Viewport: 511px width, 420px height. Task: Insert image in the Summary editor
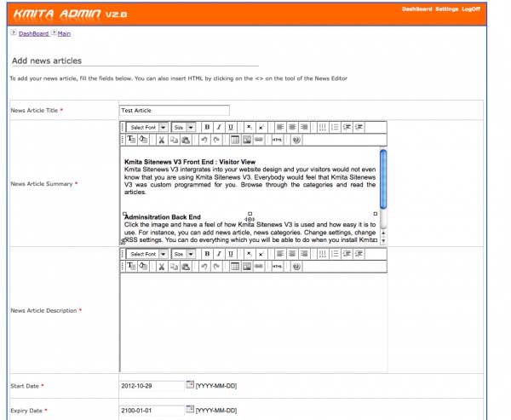click(247, 140)
